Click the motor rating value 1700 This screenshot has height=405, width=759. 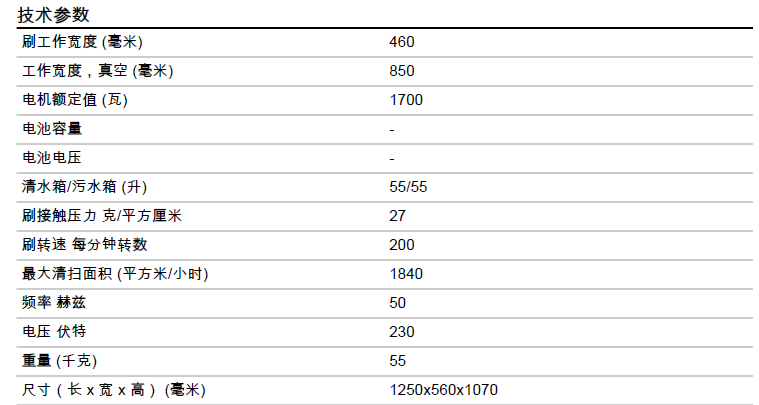click(405, 100)
